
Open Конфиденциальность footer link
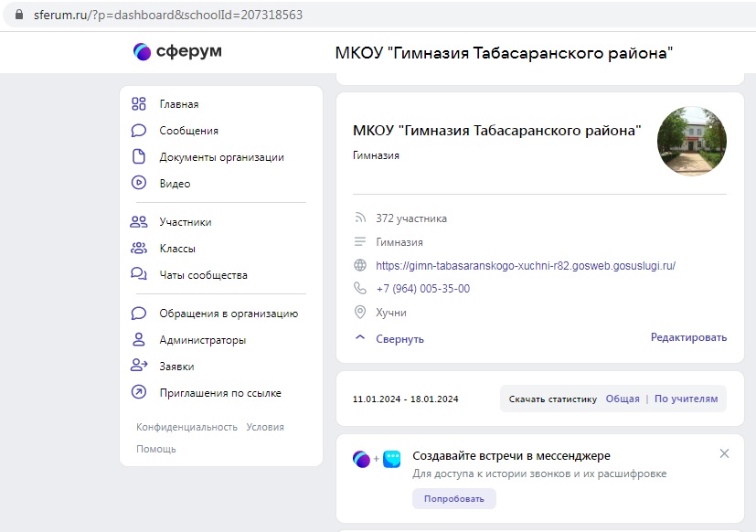186,427
